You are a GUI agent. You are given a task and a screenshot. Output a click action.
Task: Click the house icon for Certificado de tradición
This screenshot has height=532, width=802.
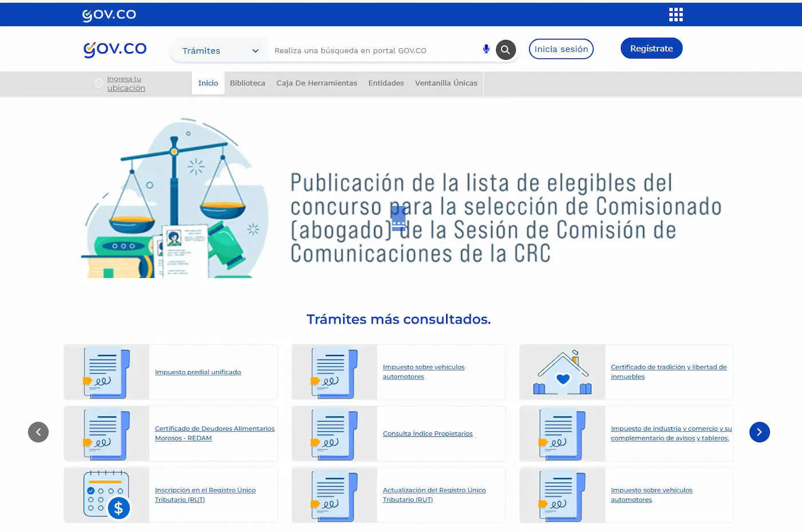(x=563, y=372)
